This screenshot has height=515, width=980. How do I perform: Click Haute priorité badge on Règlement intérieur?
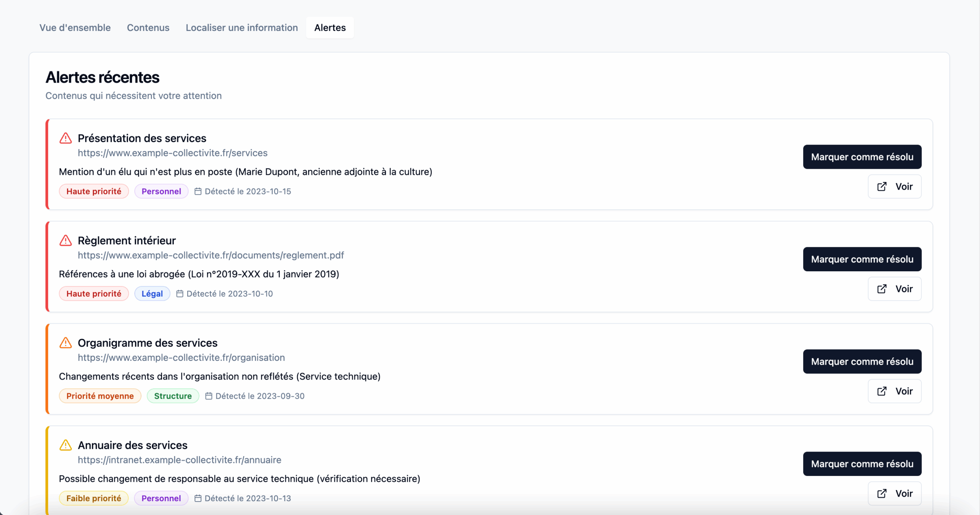pos(94,293)
